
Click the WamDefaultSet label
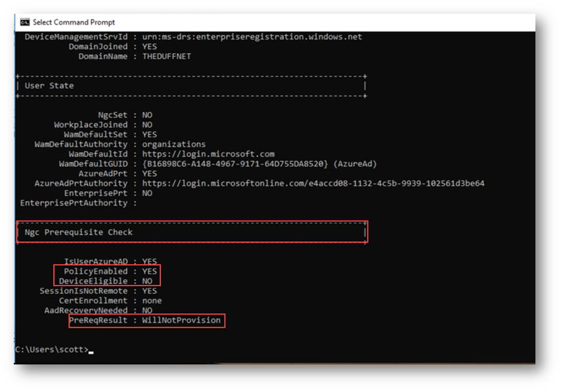(95, 135)
